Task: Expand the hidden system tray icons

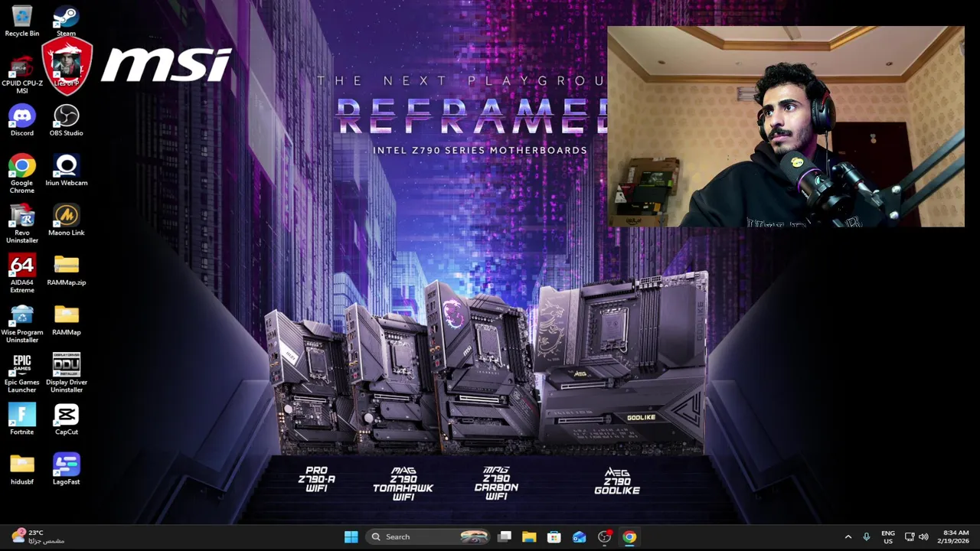Action: pos(848,536)
